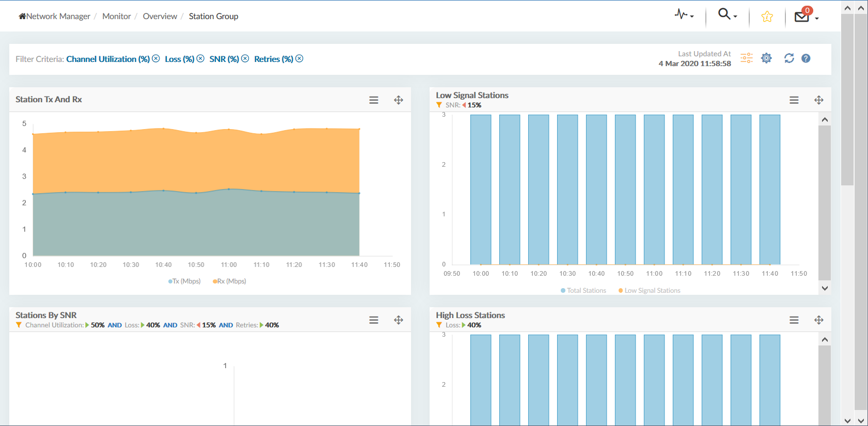Expand the search magnifier dropdown

pos(727,15)
